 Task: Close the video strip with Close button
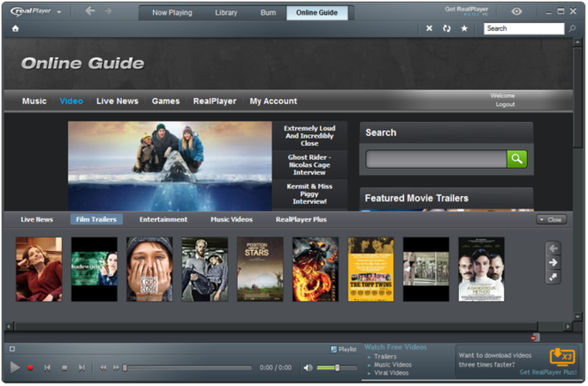(x=552, y=220)
